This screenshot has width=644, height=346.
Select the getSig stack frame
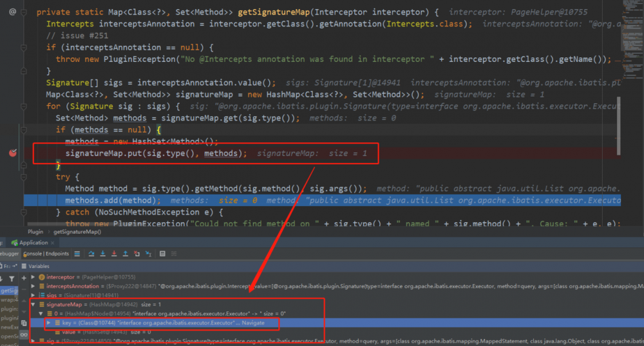coord(9,291)
